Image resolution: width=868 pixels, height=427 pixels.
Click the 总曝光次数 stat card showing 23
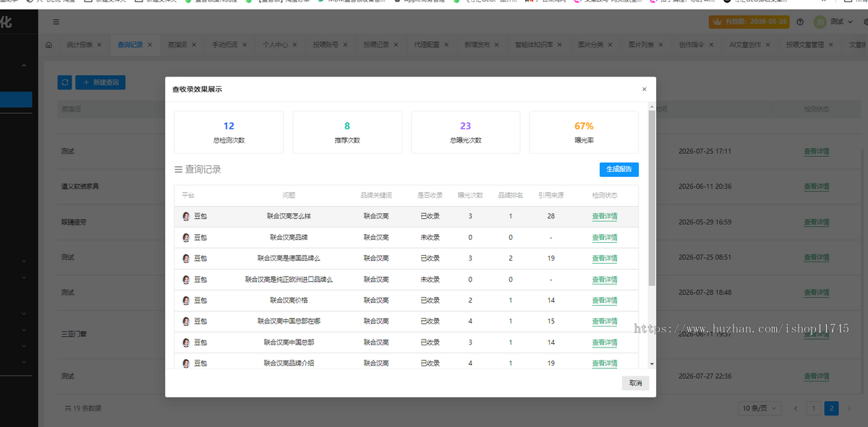click(466, 132)
